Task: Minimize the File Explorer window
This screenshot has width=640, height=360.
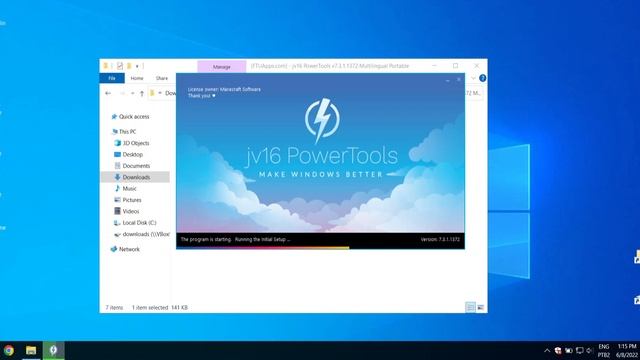Action: click(x=434, y=66)
